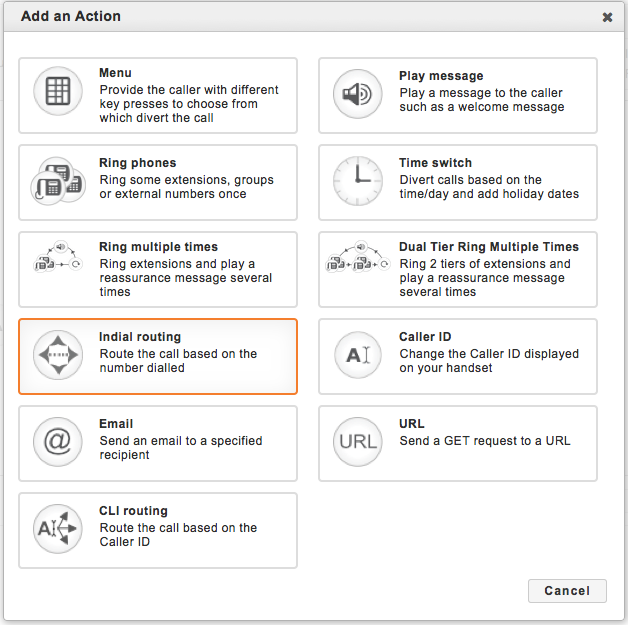Image resolution: width=628 pixels, height=625 pixels.
Task: Select the CLI routing title text
Action: click(133, 511)
